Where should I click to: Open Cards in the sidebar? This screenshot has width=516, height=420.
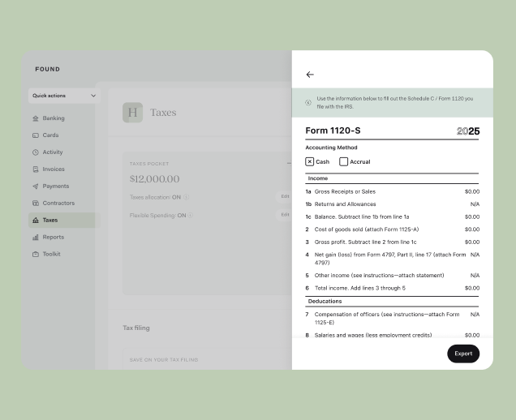coord(64,135)
